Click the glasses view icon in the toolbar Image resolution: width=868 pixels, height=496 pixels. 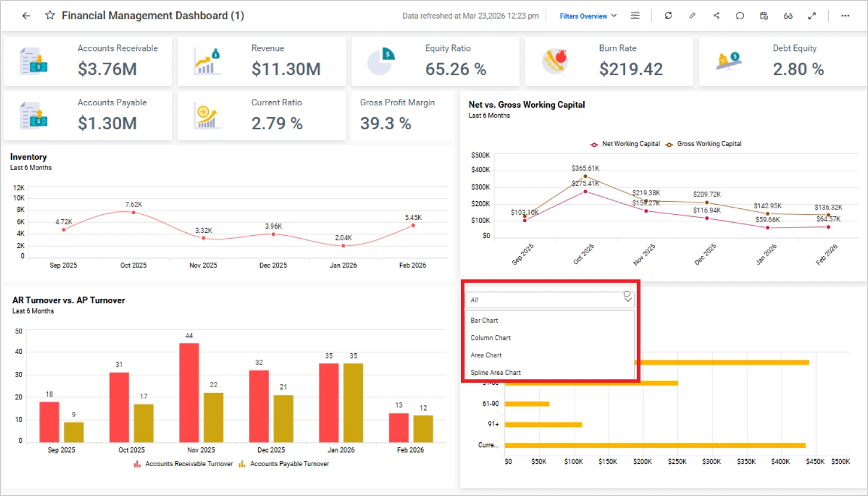[788, 16]
